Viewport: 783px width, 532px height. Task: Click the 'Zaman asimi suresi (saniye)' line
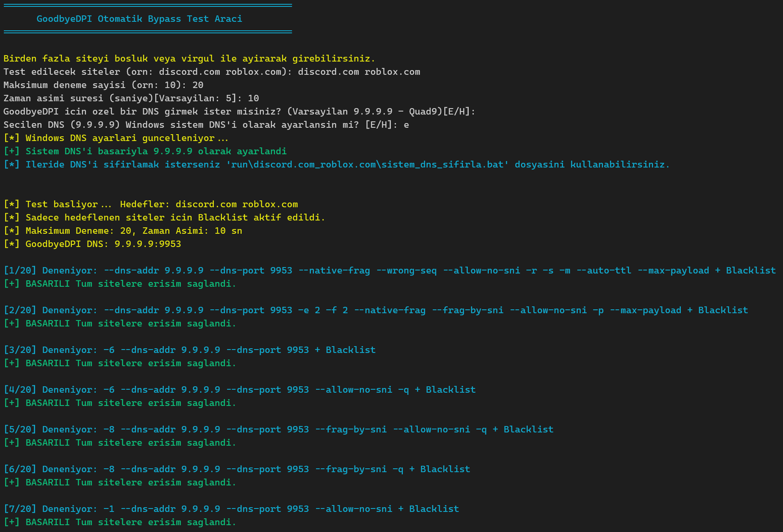(x=131, y=98)
